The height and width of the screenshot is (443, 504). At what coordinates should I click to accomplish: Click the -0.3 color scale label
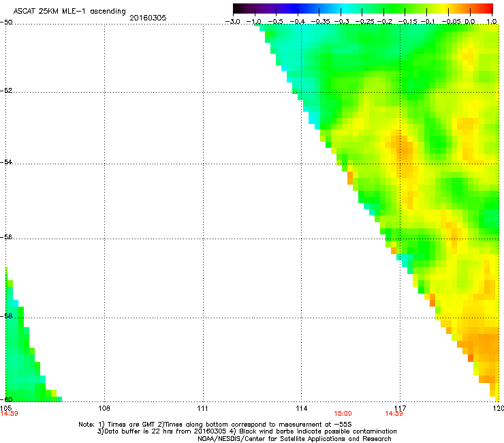click(341, 22)
